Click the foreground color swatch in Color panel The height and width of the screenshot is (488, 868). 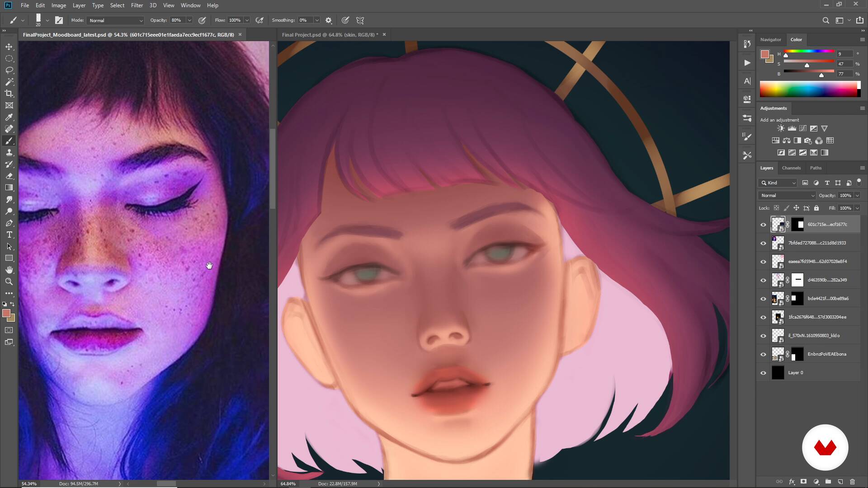(x=764, y=54)
